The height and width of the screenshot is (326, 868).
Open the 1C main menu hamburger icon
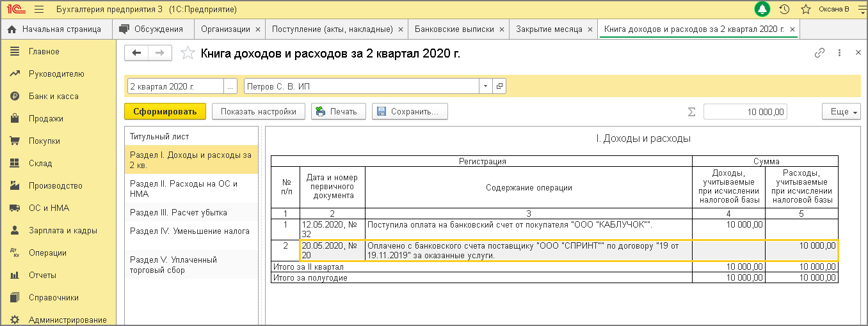(38, 10)
